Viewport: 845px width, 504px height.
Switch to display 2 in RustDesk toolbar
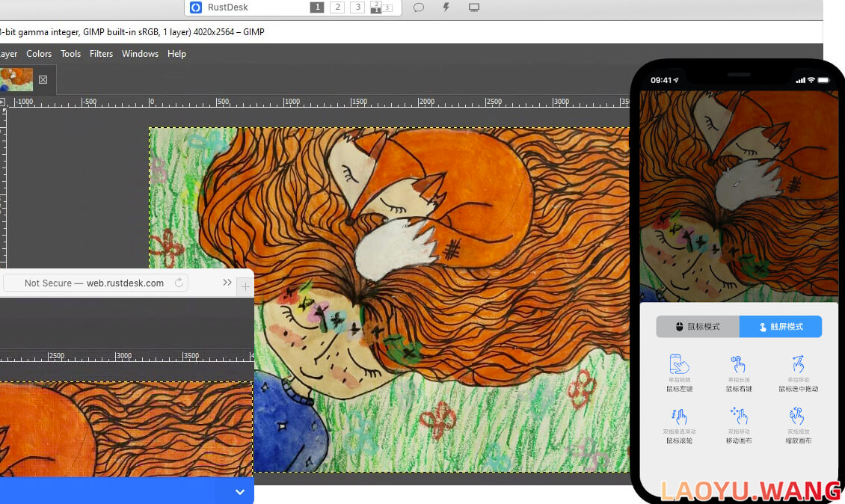(x=337, y=7)
